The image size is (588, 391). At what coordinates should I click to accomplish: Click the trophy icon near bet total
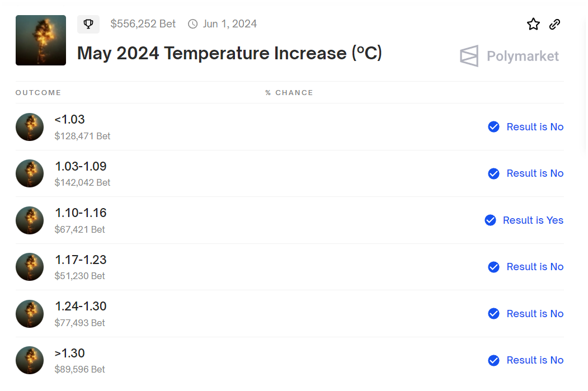88,24
